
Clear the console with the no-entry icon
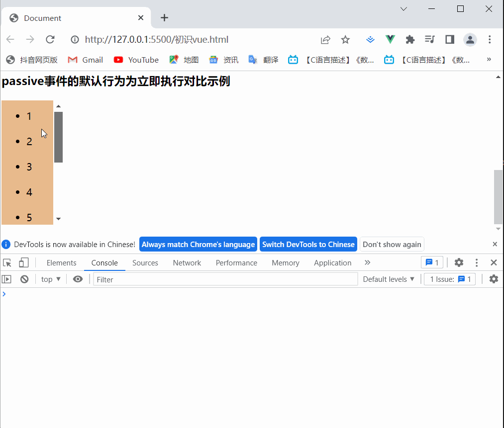click(24, 279)
